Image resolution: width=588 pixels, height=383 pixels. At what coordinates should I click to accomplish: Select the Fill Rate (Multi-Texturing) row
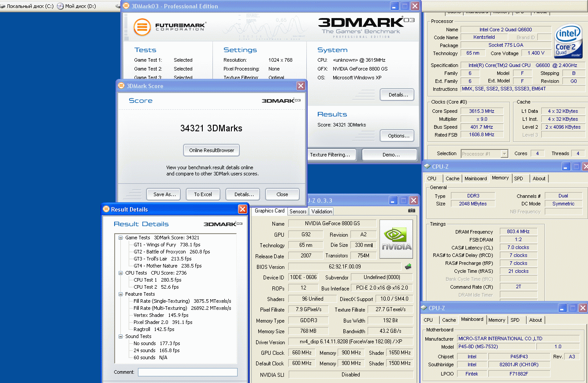(x=182, y=308)
